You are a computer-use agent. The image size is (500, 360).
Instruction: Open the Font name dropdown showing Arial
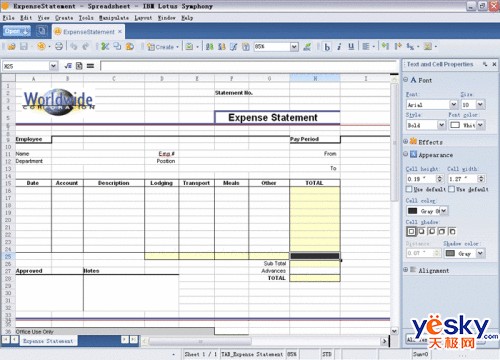[454, 105]
